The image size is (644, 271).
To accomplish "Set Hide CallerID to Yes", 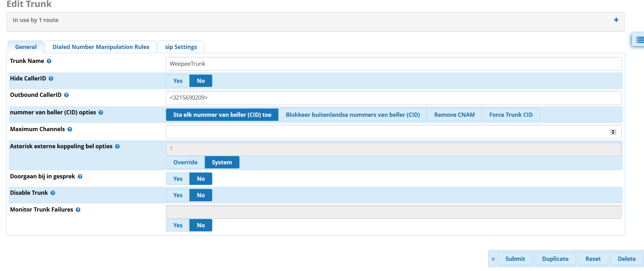I will click(x=178, y=81).
